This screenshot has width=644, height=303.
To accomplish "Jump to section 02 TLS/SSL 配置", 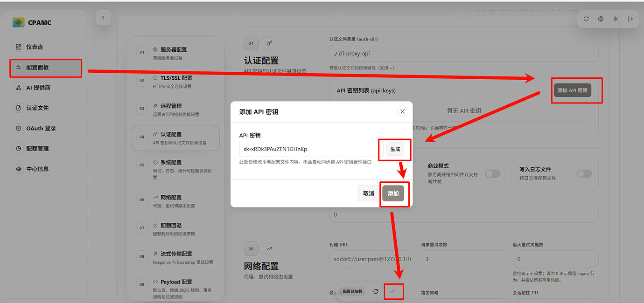I will (175, 82).
